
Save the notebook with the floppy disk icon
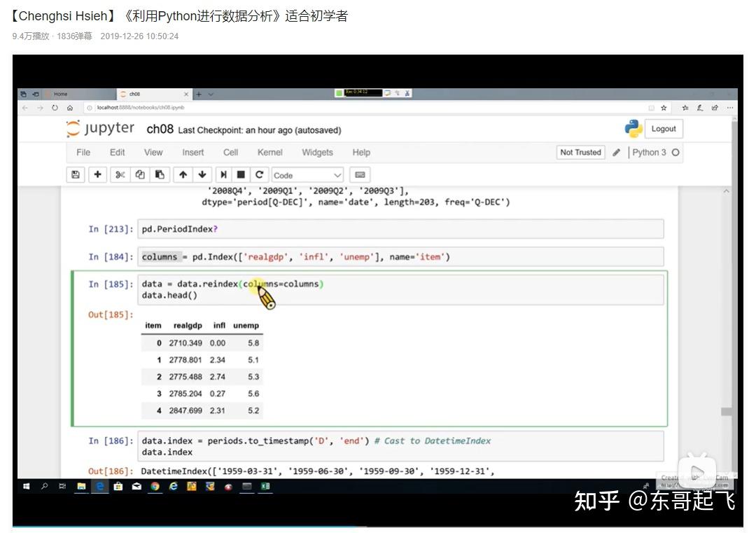[76, 174]
